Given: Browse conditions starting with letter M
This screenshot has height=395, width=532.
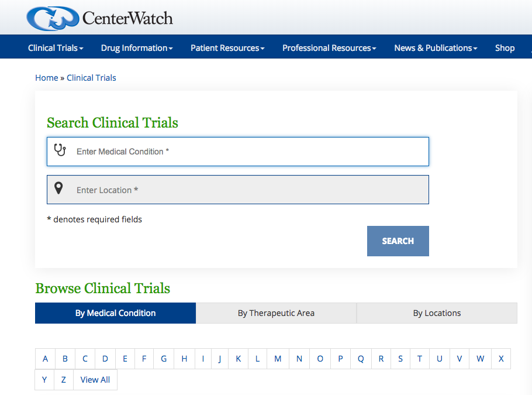Looking at the screenshot, I should coord(278,359).
